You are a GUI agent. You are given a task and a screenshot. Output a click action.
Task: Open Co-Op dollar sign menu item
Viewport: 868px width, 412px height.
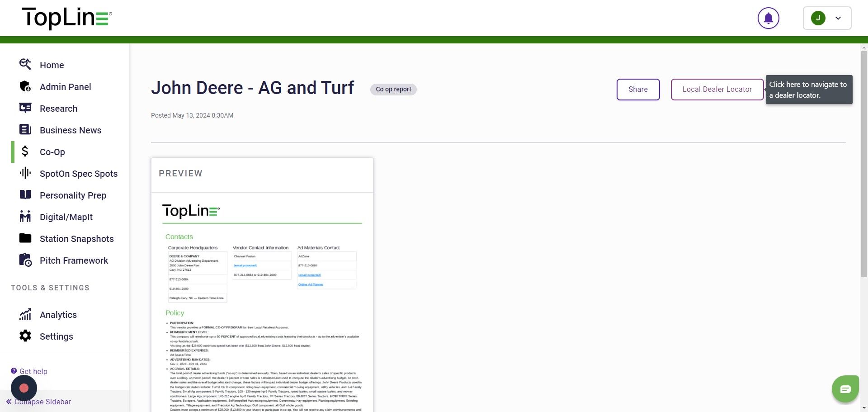25,152
